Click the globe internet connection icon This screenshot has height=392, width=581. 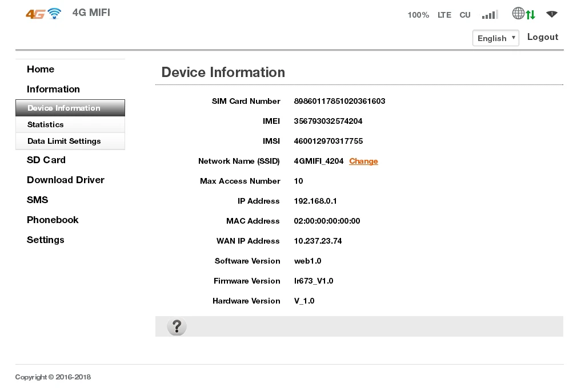[517, 13]
